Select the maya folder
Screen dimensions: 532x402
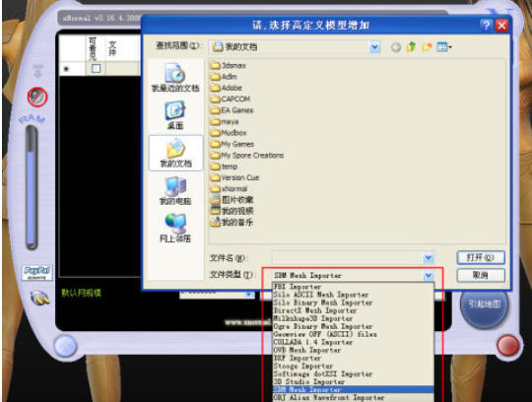point(225,121)
